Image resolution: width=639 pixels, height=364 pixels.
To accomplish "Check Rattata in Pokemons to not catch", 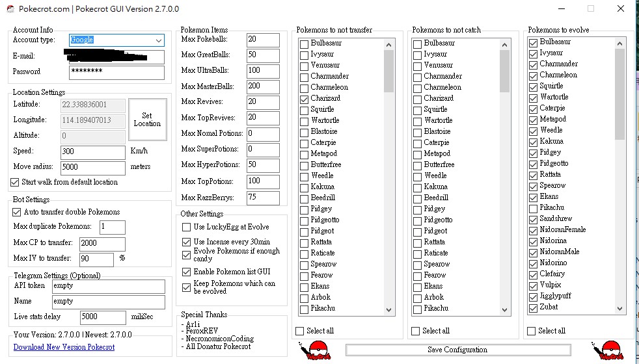I will point(417,243).
